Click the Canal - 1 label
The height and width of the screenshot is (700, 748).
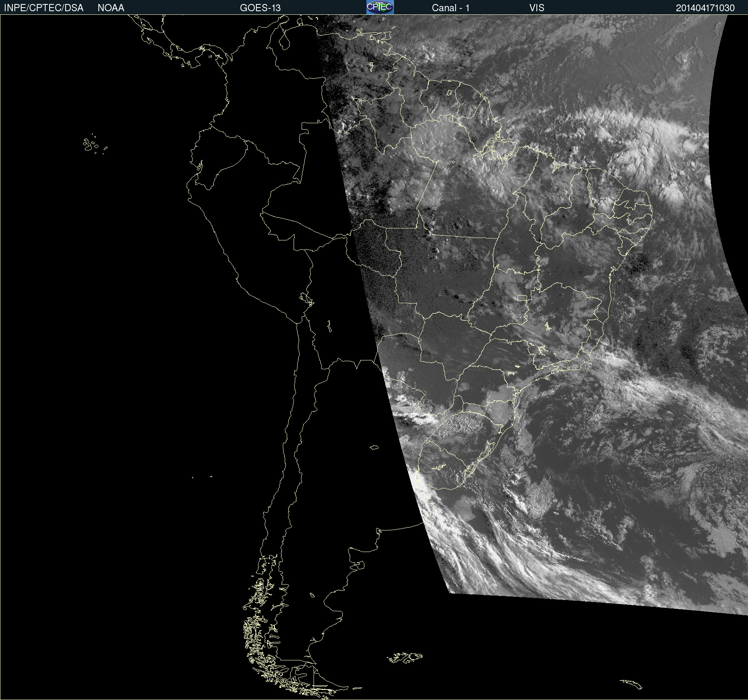point(450,8)
